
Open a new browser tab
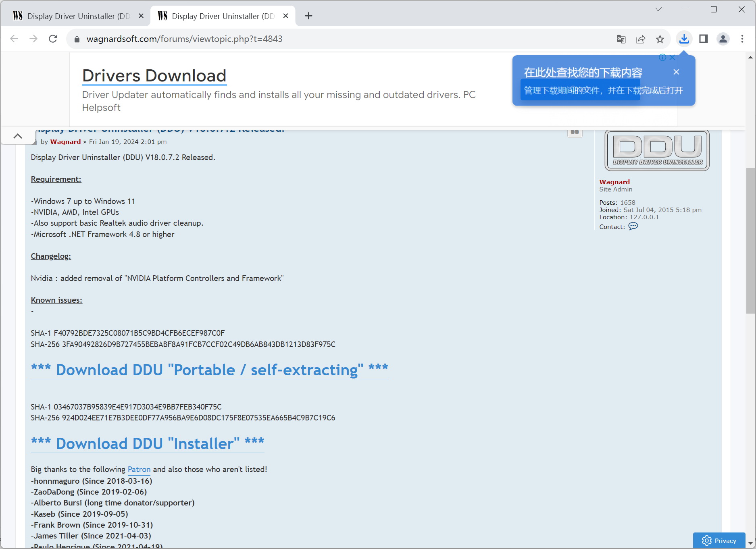308,16
